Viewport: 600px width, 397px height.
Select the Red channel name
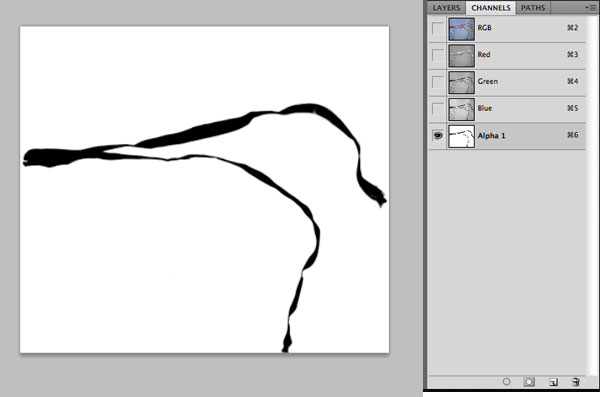484,55
